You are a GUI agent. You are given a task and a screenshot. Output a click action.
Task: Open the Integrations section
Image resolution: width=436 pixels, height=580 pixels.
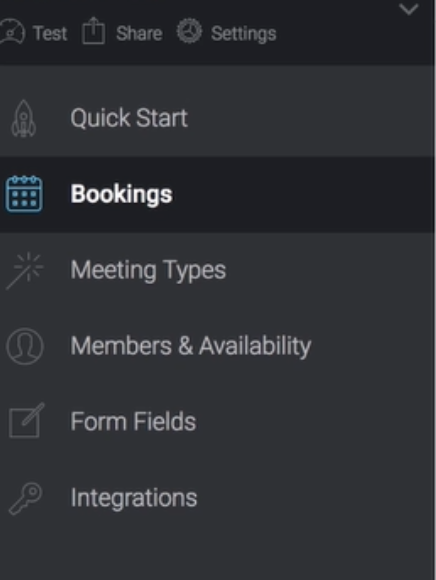click(x=217, y=498)
